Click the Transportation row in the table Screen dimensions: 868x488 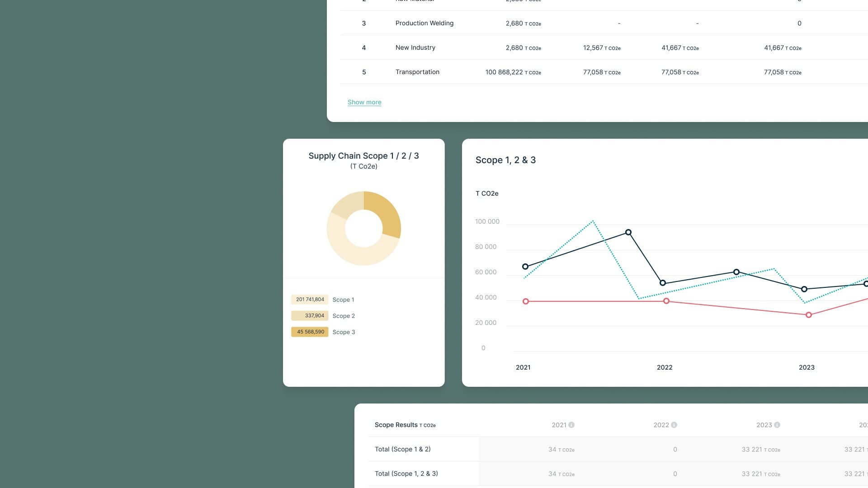(417, 72)
